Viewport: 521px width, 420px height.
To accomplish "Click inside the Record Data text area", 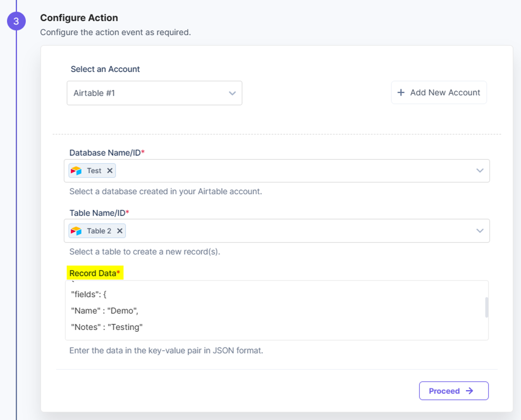I will click(277, 310).
